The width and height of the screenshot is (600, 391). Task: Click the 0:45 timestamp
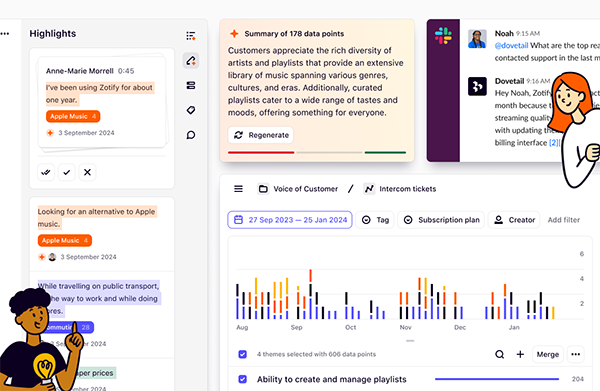(x=126, y=71)
